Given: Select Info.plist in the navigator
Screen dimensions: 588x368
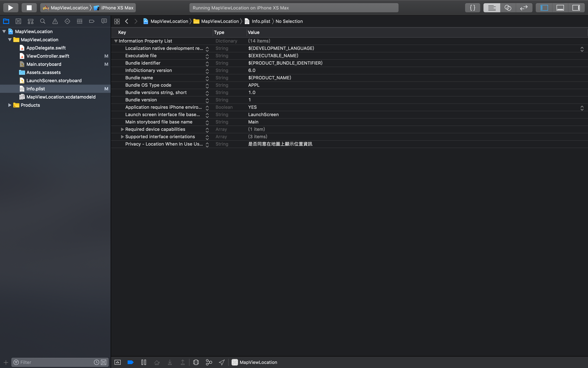Looking at the screenshot, I should [x=55, y=89].
